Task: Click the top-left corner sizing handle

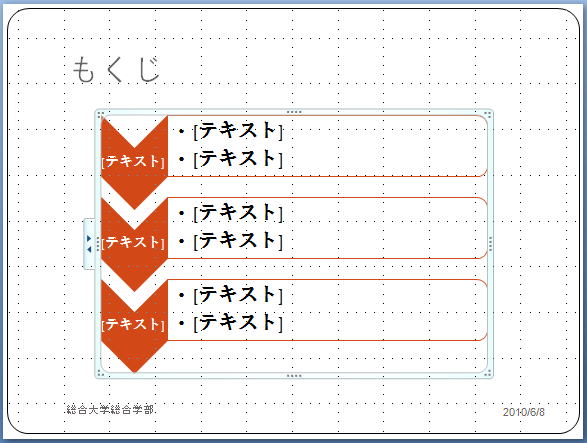Action: pos(100,114)
